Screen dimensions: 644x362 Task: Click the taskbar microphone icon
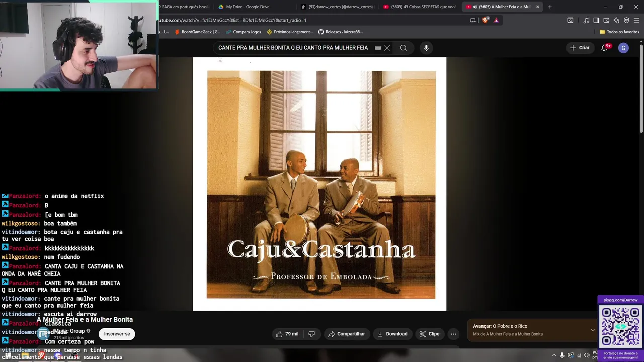tap(562, 355)
